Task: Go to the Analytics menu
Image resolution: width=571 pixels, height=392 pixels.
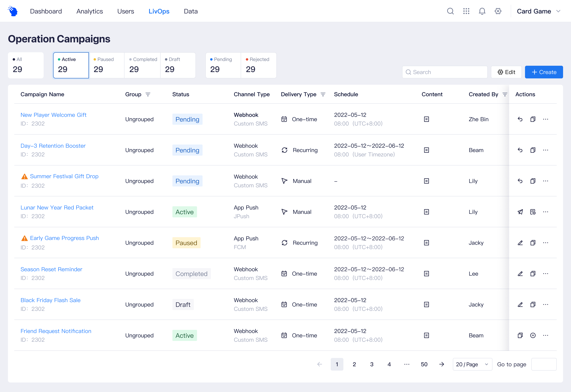Action: pyautogui.click(x=89, y=11)
